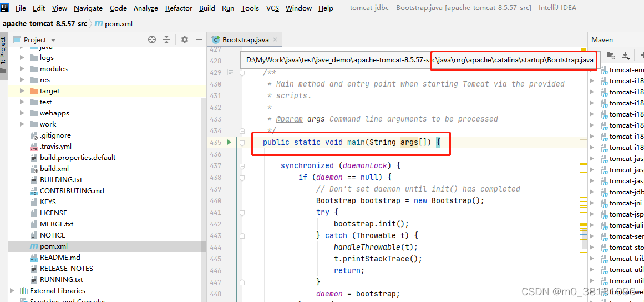Click the IntelliJ IDEA logo icon

[5, 7]
